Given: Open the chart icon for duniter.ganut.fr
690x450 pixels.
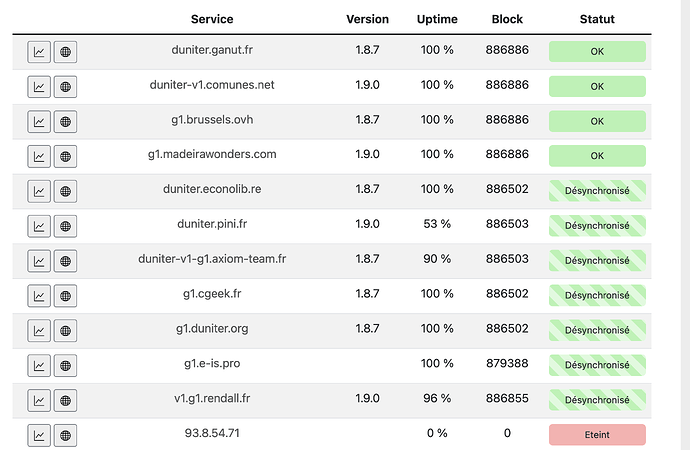Looking at the screenshot, I should [x=39, y=52].
